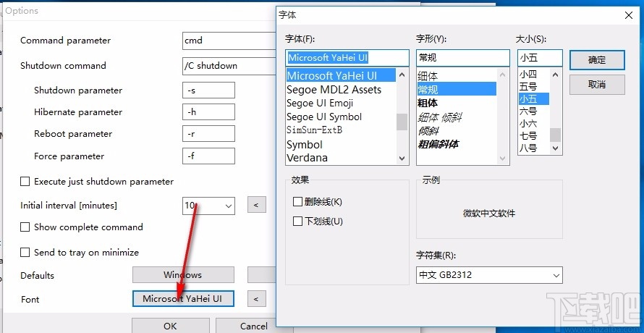The image size is (644, 333).
Task: Select size 小六
Action: point(533,123)
